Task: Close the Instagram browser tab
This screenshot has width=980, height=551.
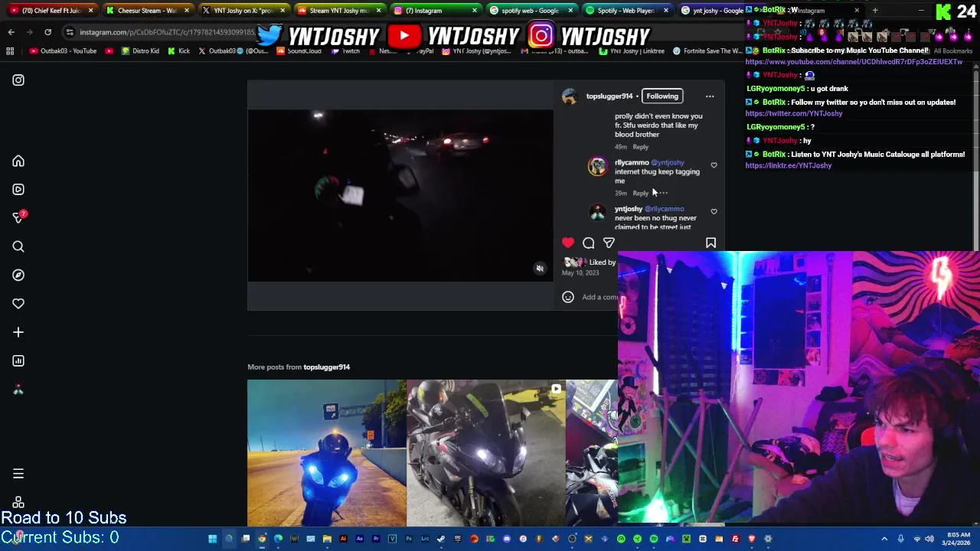Action: coord(474,11)
